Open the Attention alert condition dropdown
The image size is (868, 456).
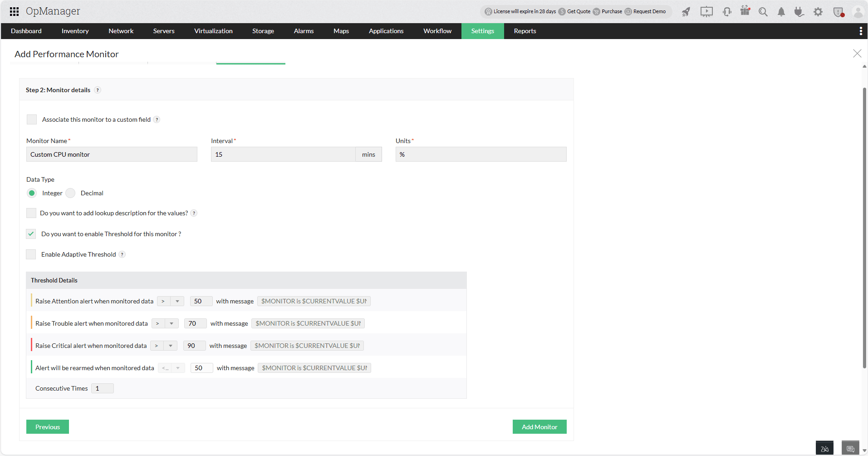tap(177, 301)
